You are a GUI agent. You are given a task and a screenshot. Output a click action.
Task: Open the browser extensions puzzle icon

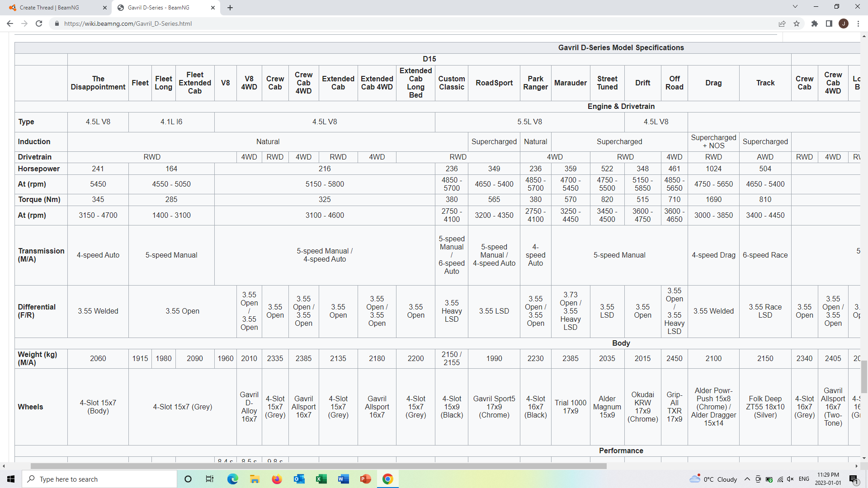click(x=815, y=23)
